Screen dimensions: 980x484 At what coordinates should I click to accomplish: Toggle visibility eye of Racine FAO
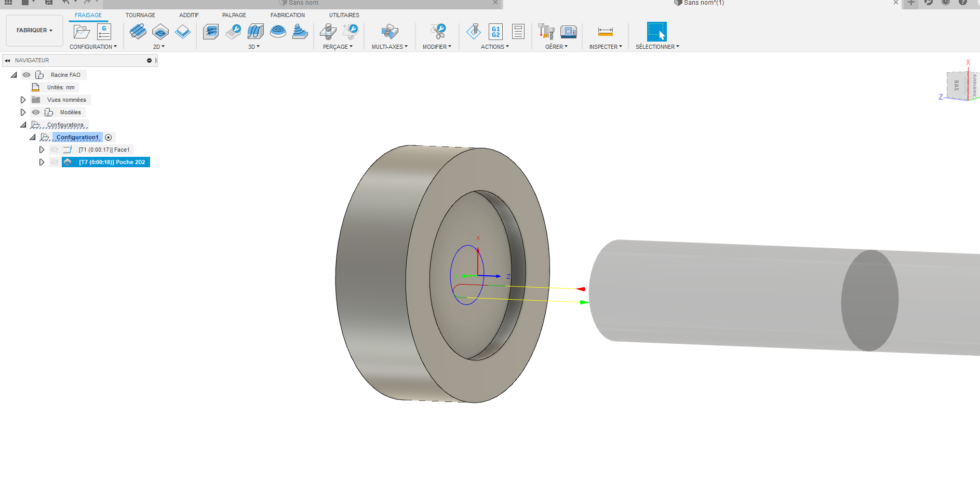click(26, 75)
